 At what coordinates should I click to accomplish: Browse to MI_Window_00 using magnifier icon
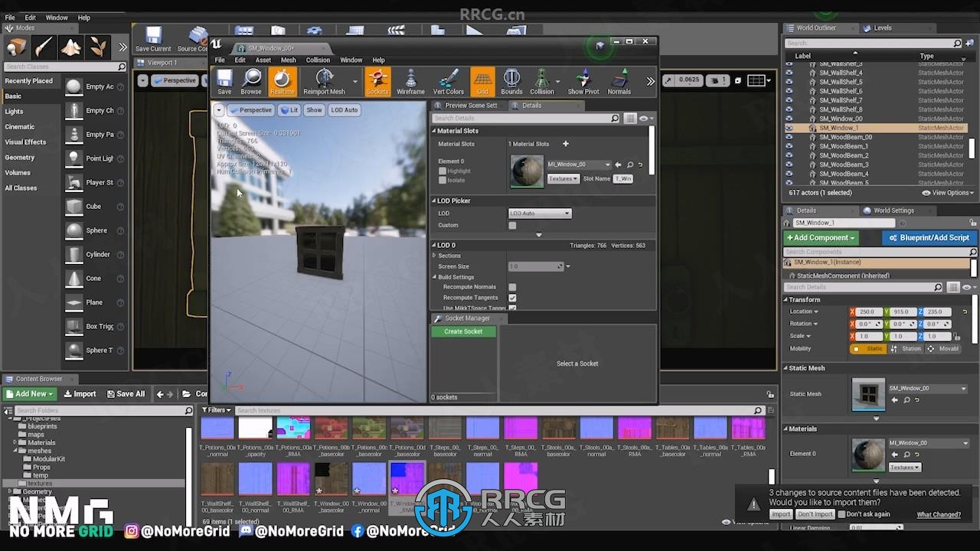point(630,165)
